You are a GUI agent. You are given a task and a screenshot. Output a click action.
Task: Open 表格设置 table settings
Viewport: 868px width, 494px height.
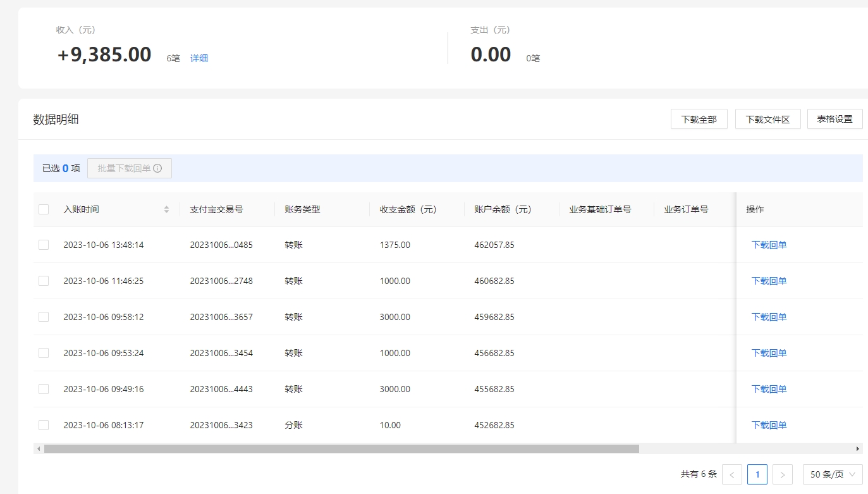[x=835, y=119]
